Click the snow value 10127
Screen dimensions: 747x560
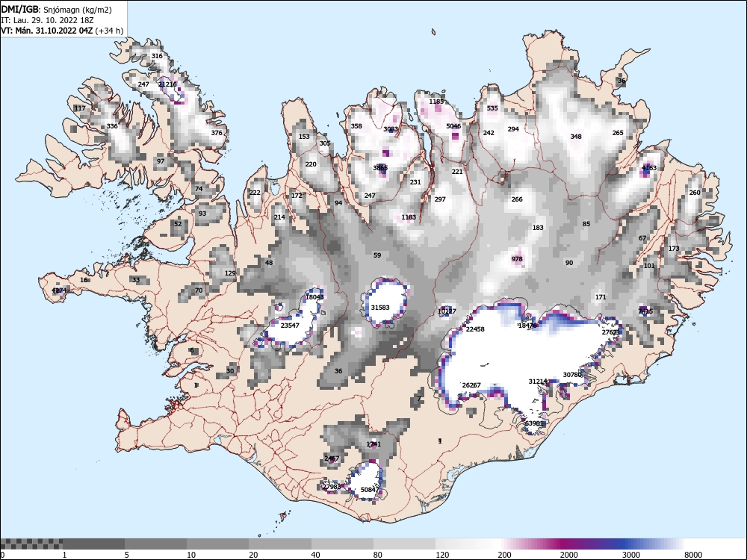coord(447,311)
